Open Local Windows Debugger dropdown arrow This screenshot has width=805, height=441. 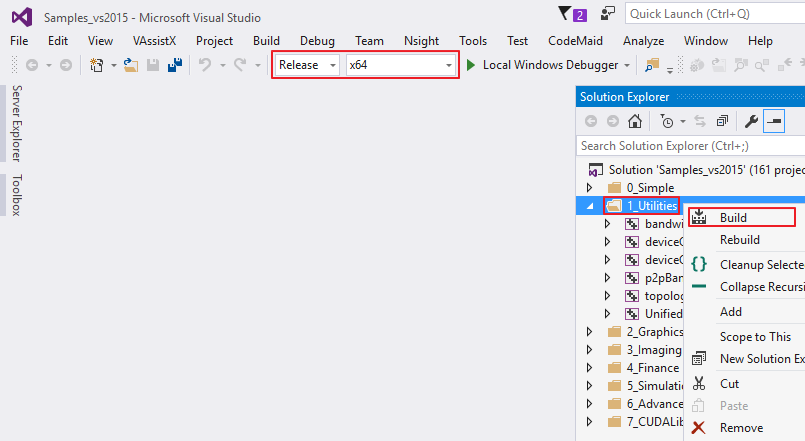[627, 66]
